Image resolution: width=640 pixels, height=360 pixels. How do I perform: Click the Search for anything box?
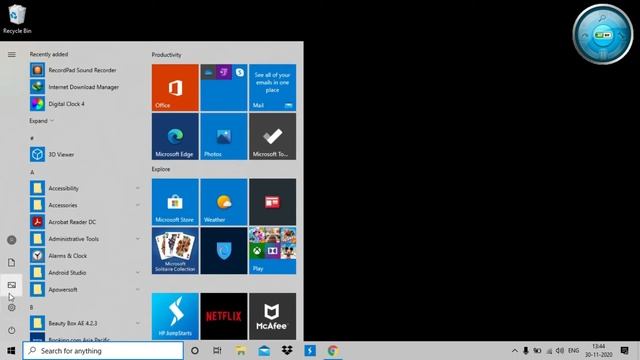pyautogui.click(x=103, y=351)
